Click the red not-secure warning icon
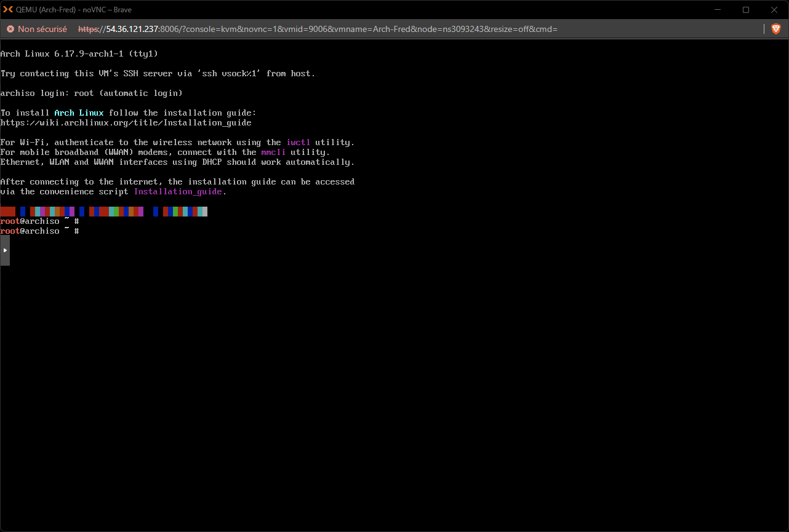Image resolution: width=789 pixels, height=532 pixels. click(x=10, y=29)
